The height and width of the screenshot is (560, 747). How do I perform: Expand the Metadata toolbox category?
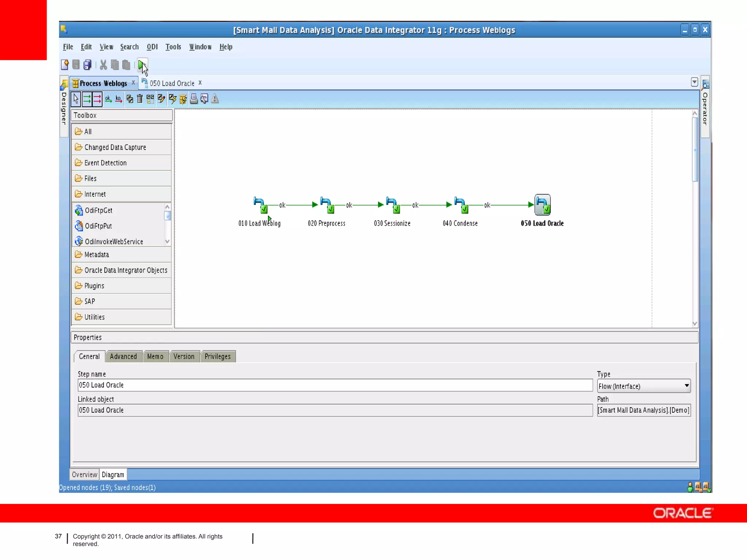[x=121, y=254]
